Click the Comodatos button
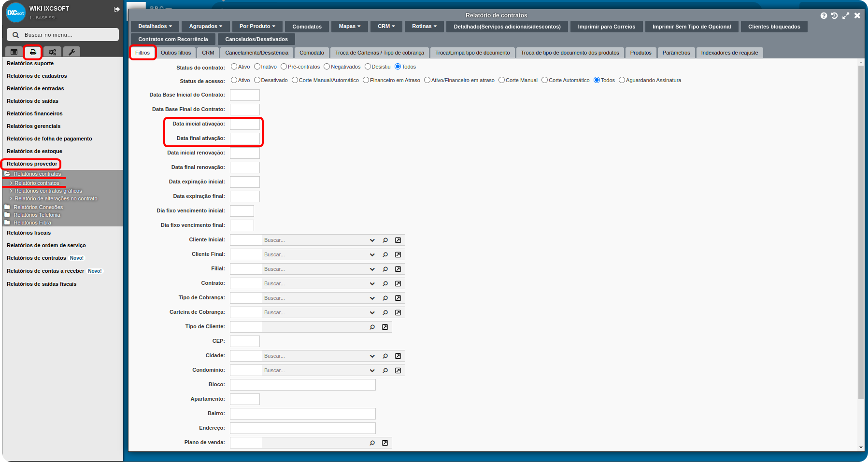 [307, 27]
